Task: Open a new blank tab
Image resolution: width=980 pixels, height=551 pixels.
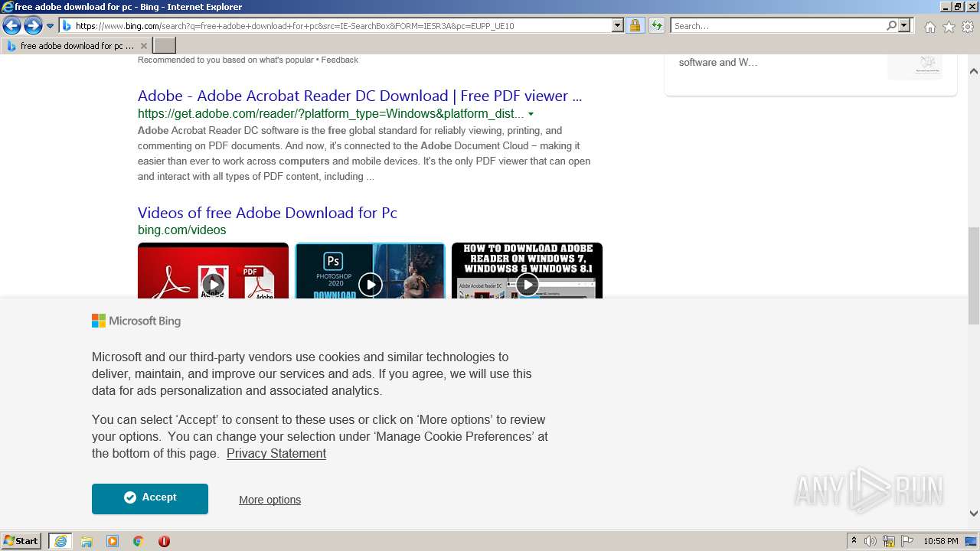Action: click(164, 46)
